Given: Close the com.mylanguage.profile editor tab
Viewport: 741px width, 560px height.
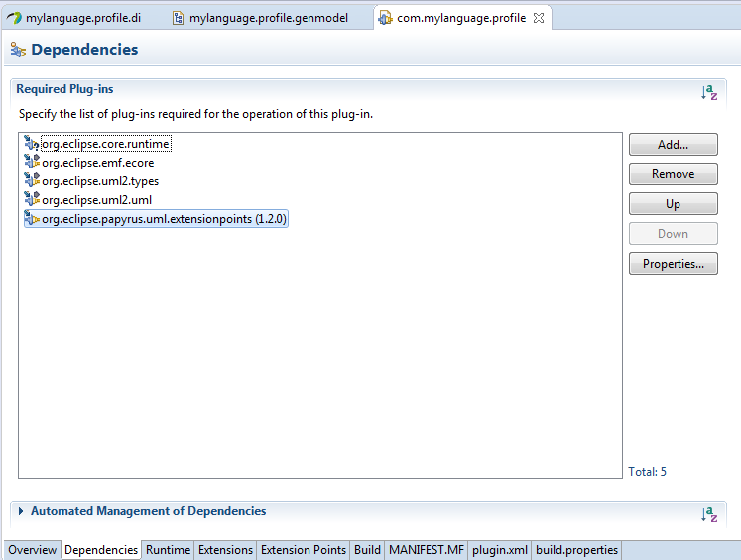Looking at the screenshot, I should [539, 18].
